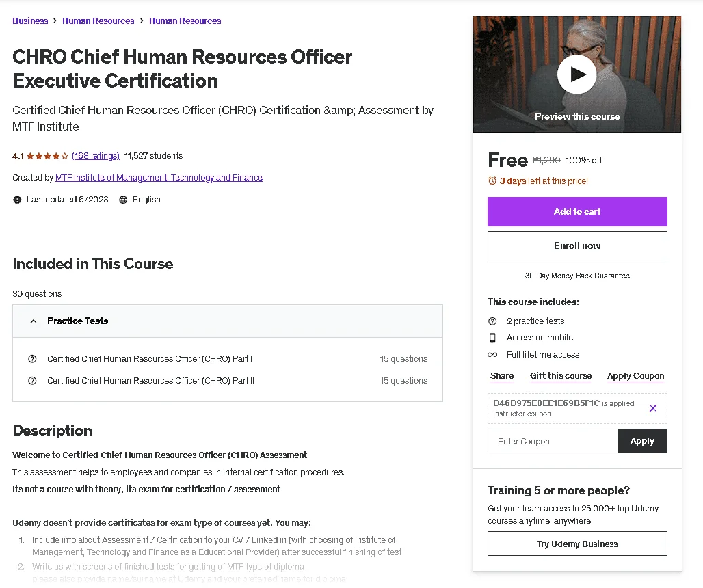Click the Training 5 or more people heading
This screenshot has height=588, width=703.
point(558,490)
